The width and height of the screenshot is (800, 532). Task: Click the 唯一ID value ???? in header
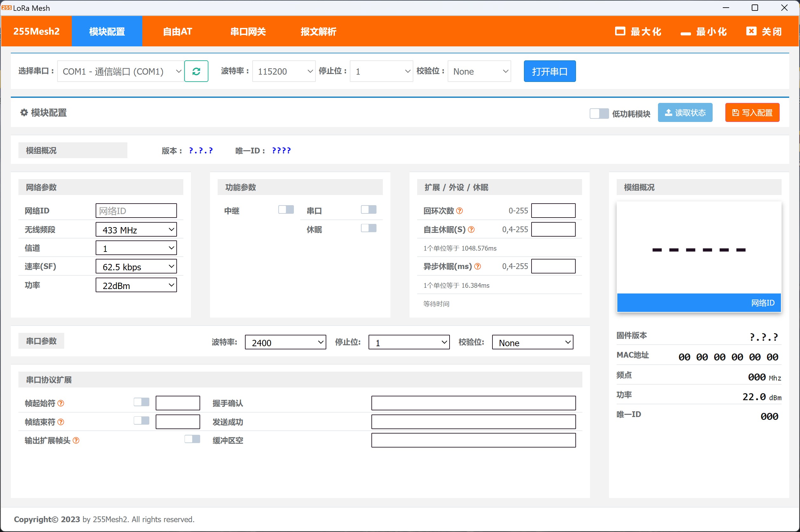click(281, 150)
